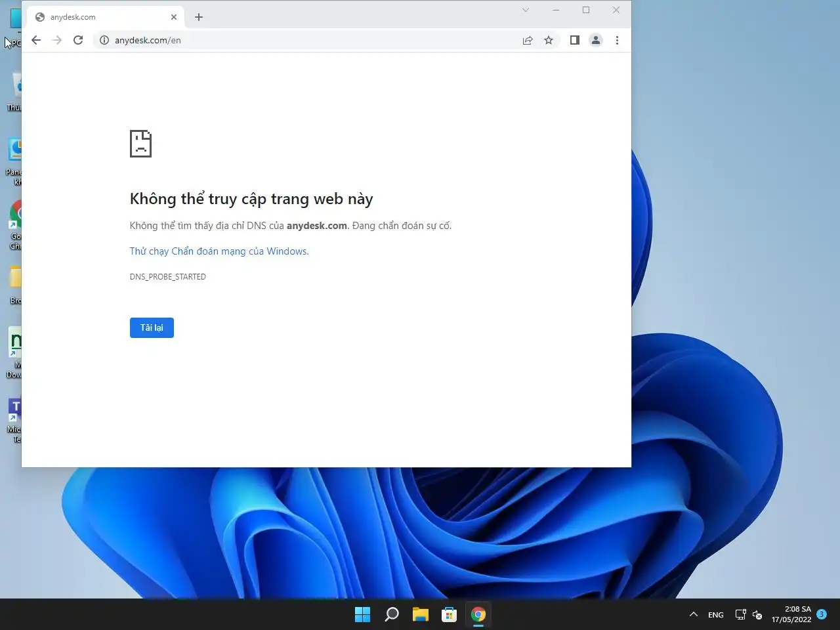
Task: Click the Không thể truy cập trang web này heading
Action: point(251,199)
